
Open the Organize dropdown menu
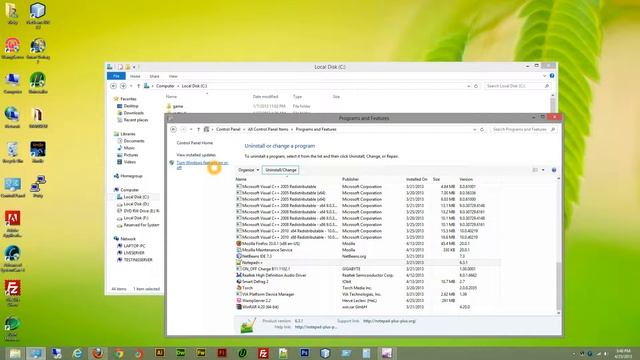[x=248, y=170]
